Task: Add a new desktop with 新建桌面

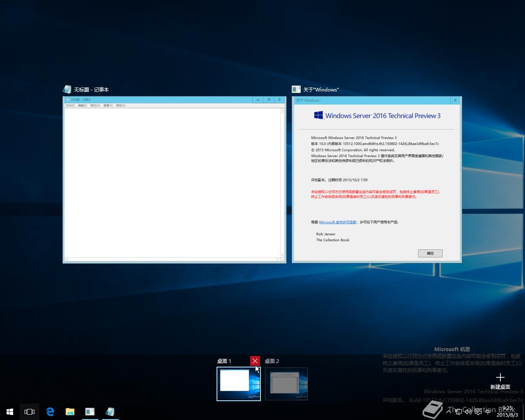Action: click(x=500, y=381)
